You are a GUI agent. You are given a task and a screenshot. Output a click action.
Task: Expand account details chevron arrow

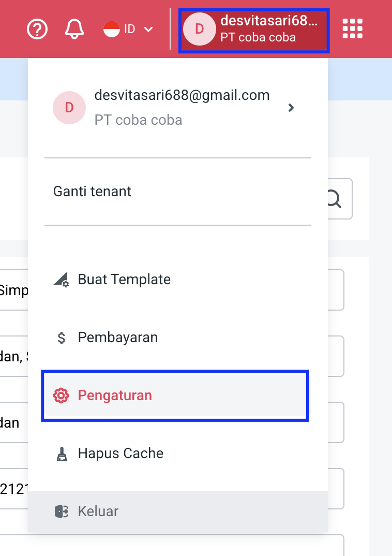[x=291, y=108]
